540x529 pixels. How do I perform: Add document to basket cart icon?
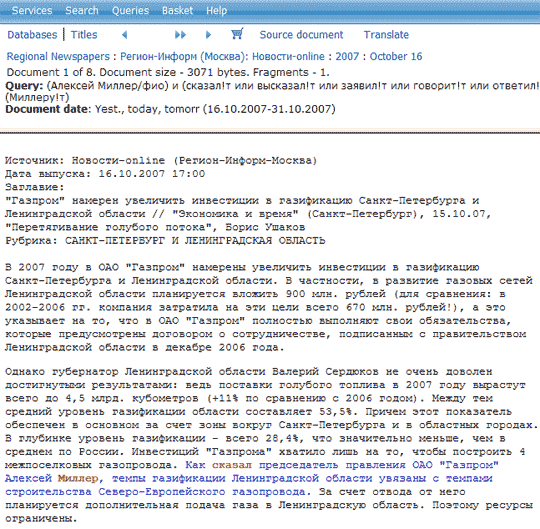pyautogui.click(x=237, y=34)
